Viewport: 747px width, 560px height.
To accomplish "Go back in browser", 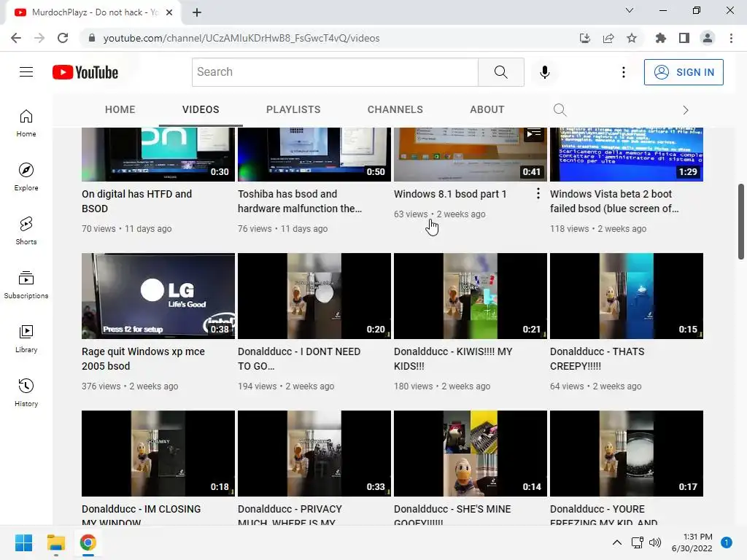I will [16, 38].
